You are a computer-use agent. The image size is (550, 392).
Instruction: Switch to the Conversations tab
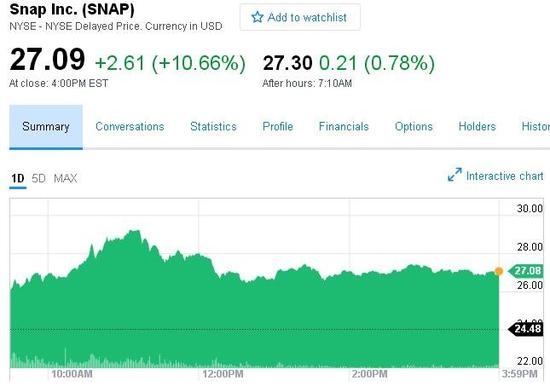coord(130,127)
